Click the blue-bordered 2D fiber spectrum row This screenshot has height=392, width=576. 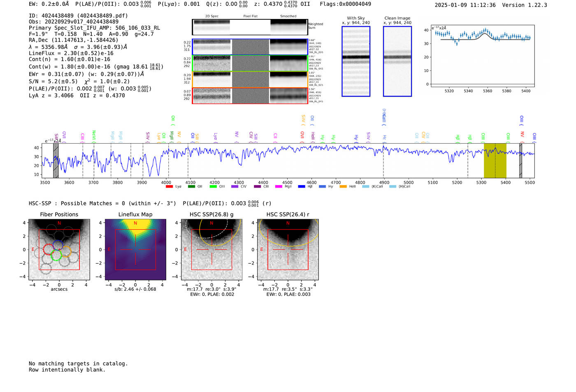pyautogui.click(x=250, y=47)
